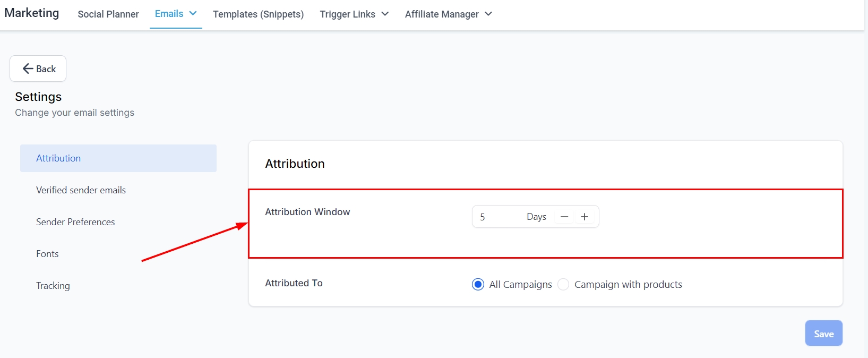Click the plus icon in Attribution Window
This screenshot has width=868, height=358.
[585, 217]
